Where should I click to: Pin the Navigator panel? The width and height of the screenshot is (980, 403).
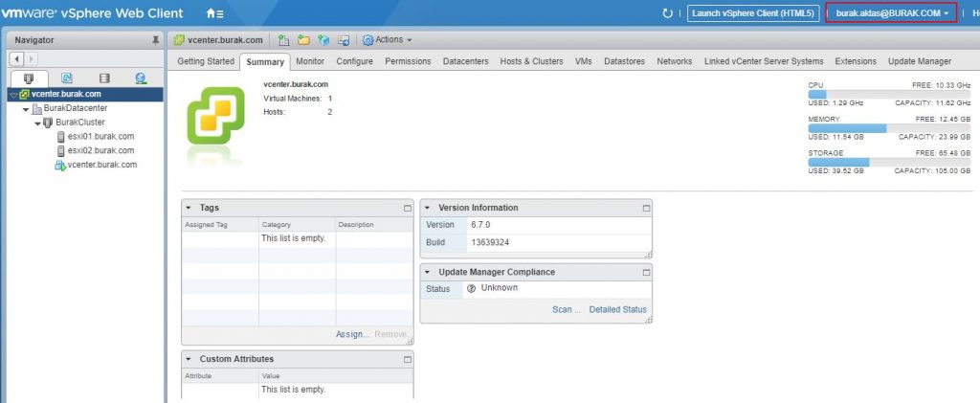point(156,40)
